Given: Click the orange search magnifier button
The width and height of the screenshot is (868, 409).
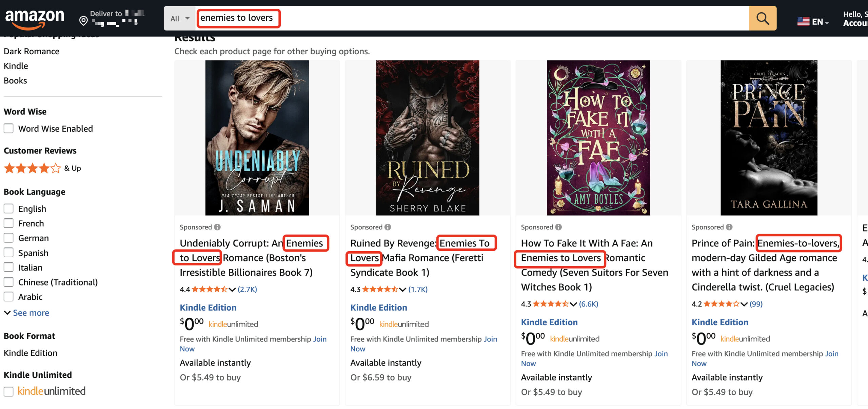Looking at the screenshot, I should (763, 18).
